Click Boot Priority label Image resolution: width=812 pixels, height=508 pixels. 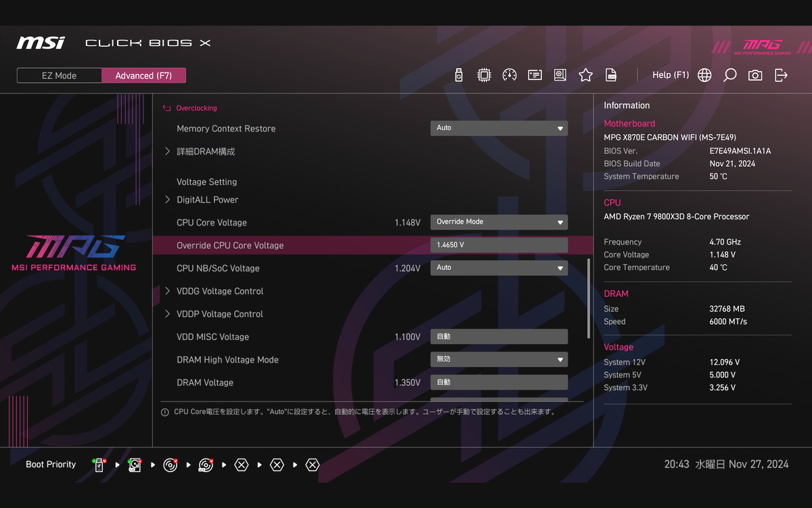pos(51,465)
